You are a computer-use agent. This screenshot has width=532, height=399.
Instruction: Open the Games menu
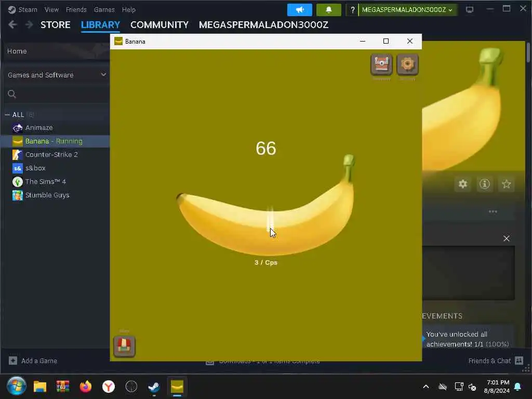tap(104, 9)
